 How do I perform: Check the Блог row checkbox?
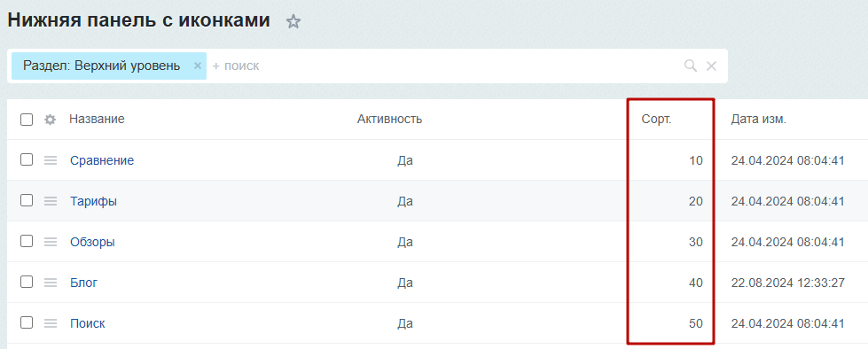pos(27,282)
